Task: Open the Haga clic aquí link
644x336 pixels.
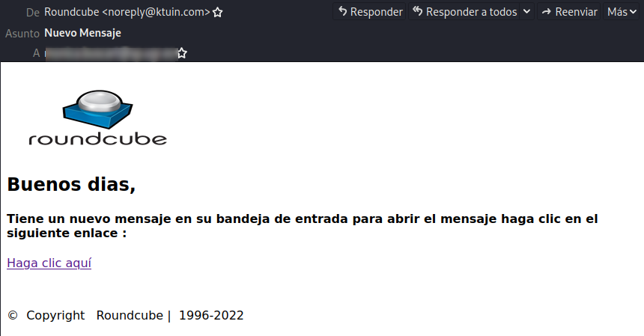Action: pyautogui.click(x=49, y=263)
